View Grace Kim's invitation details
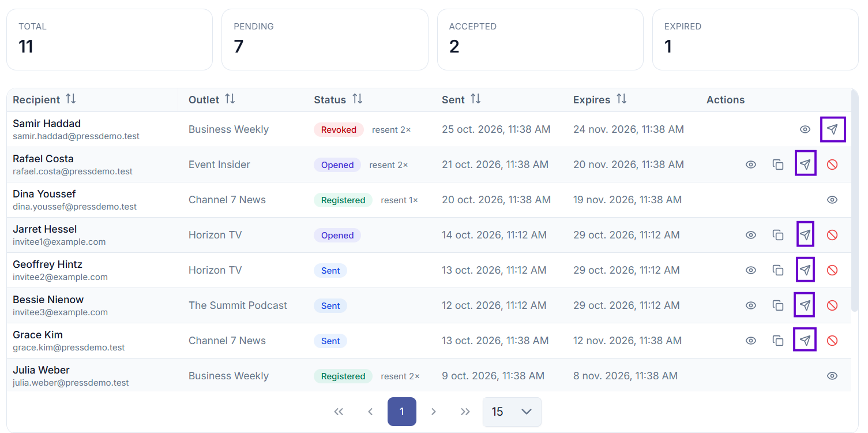The image size is (868, 433). (x=751, y=341)
